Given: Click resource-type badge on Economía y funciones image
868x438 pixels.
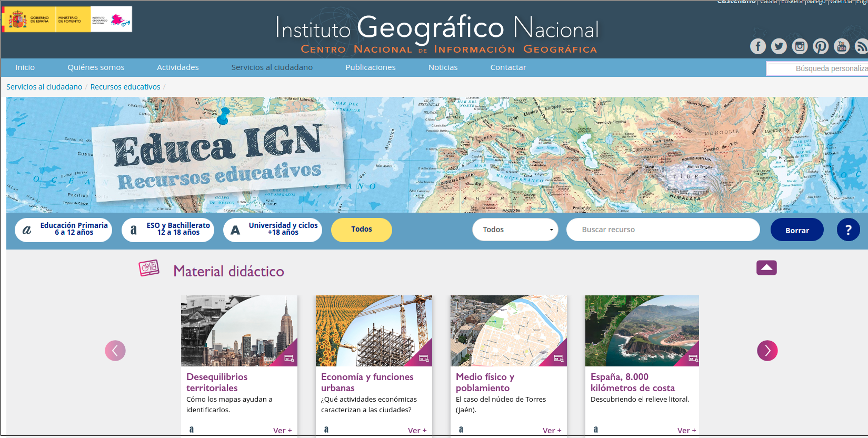Looking at the screenshot, I should click(x=424, y=358).
